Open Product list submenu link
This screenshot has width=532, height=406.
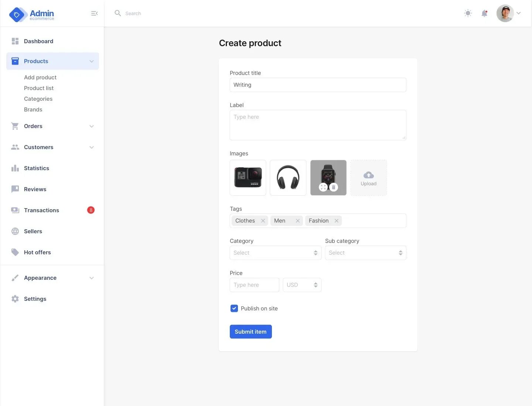(39, 88)
